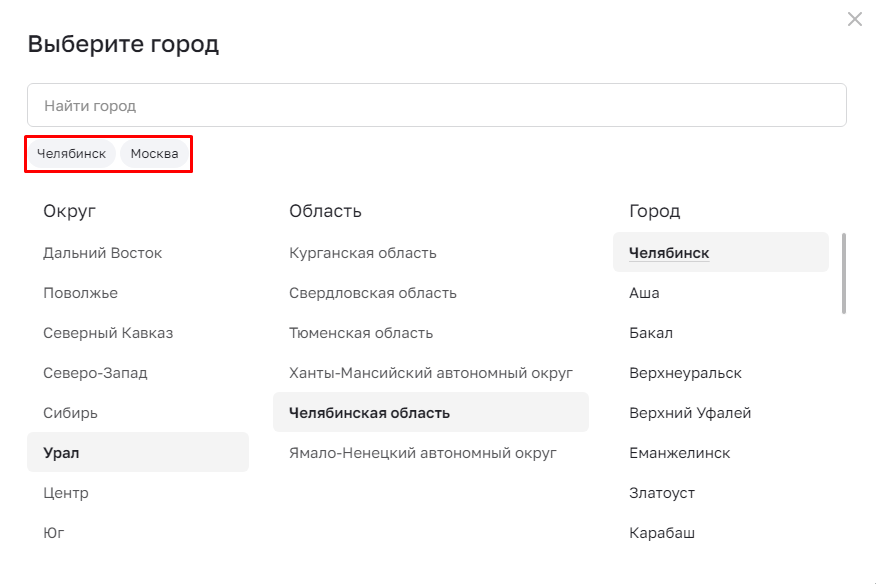Select the Сибирь district

click(70, 413)
